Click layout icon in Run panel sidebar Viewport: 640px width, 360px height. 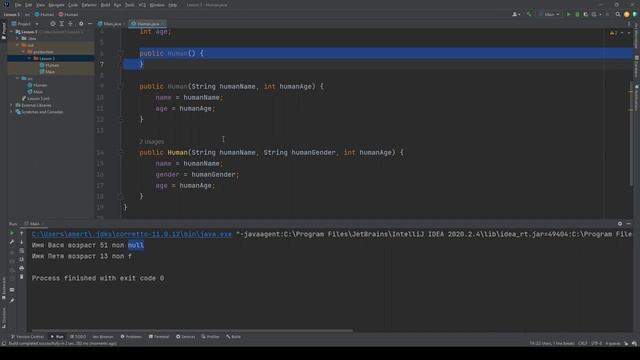[12, 290]
